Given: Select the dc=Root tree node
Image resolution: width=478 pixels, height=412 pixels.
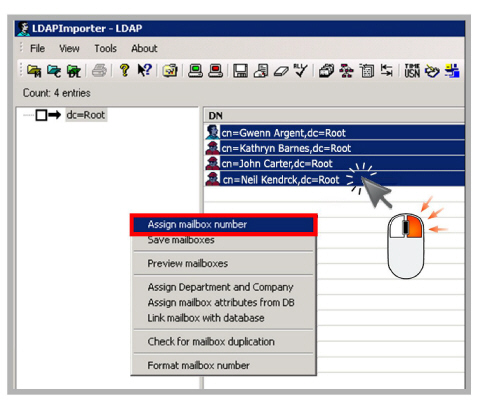Looking at the screenshot, I should (x=86, y=115).
